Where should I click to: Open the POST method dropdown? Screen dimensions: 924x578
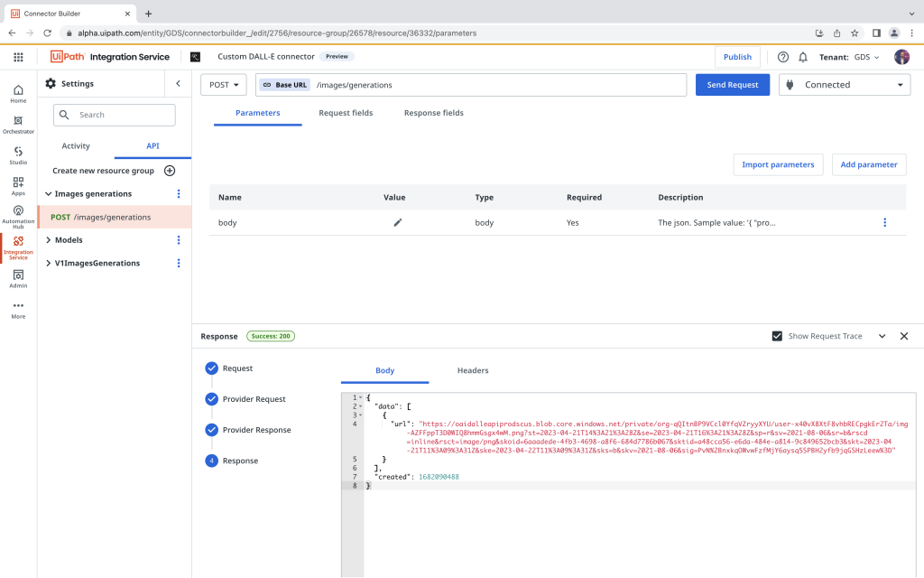(224, 85)
